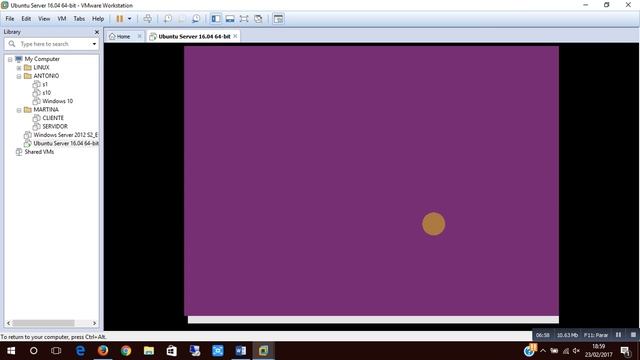Toggle the console view button

[x=278, y=19]
